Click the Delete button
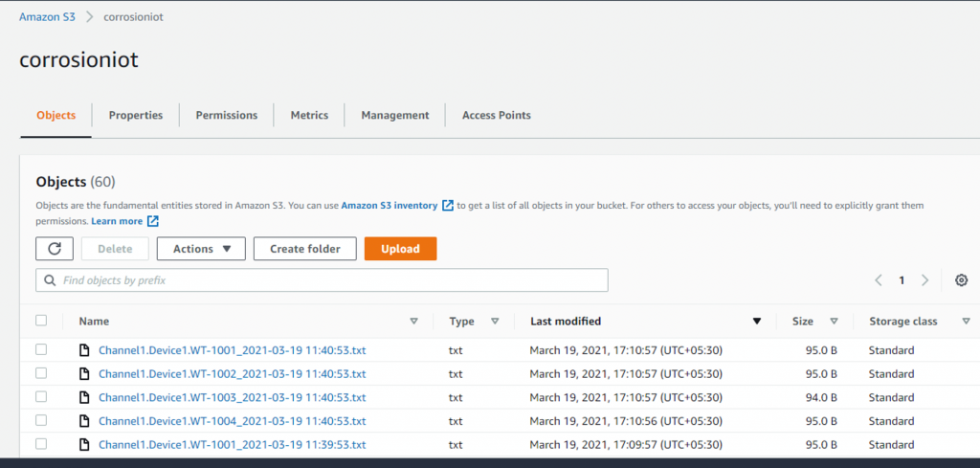 coord(115,249)
